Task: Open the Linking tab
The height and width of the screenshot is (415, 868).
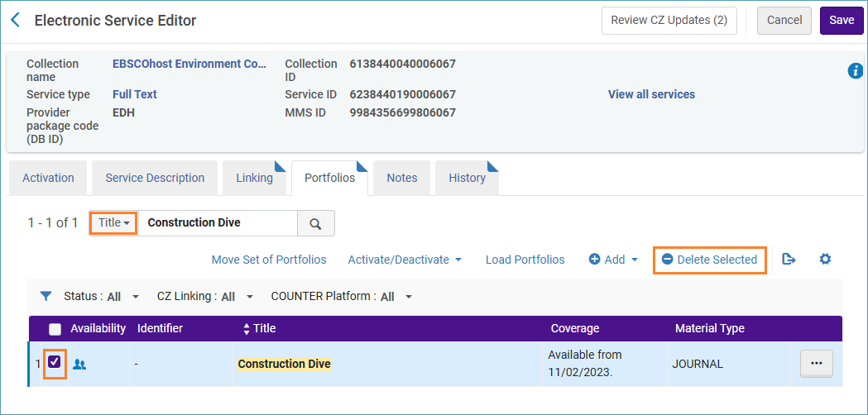Action: 254,178
